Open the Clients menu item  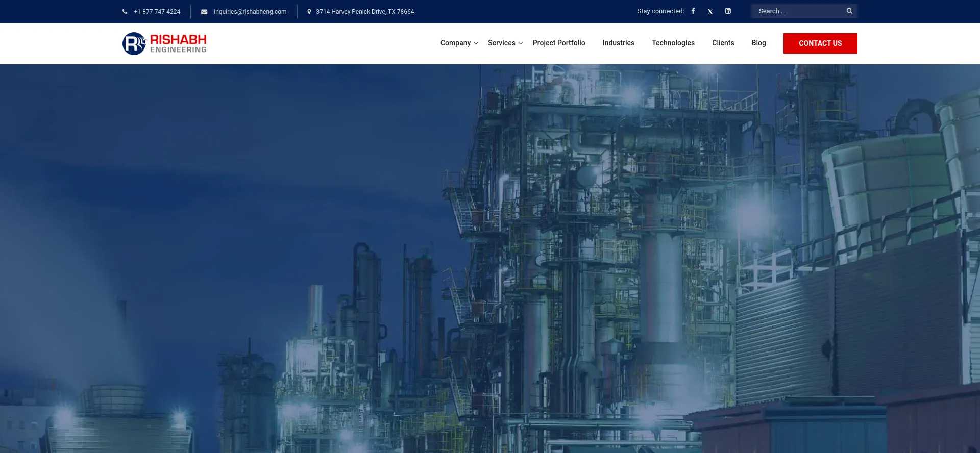tap(723, 43)
